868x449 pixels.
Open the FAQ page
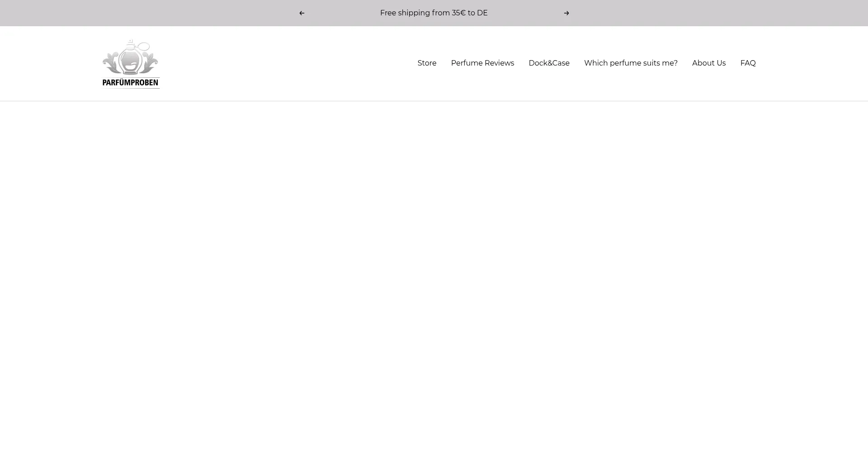click(x=748, y=63)
